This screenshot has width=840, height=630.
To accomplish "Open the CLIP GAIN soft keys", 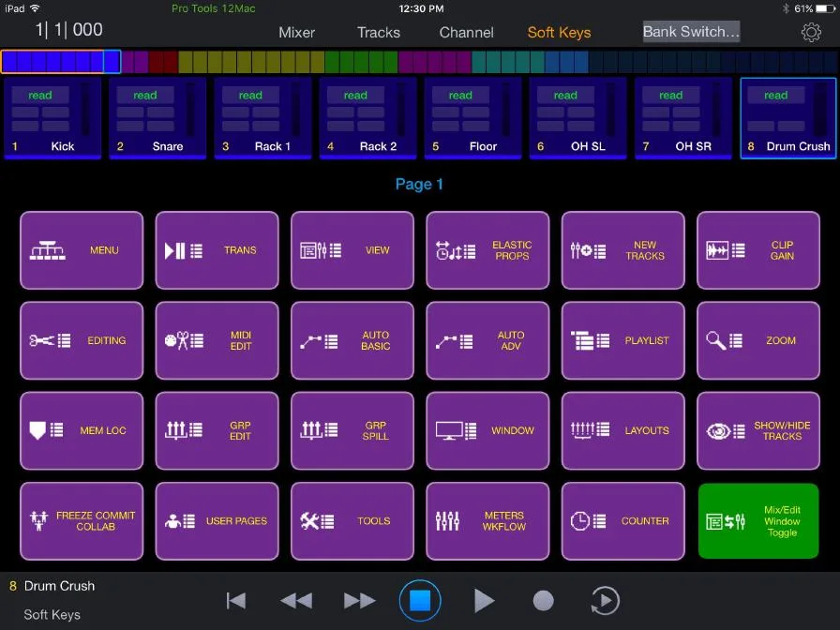I will [x=758, y=250].
